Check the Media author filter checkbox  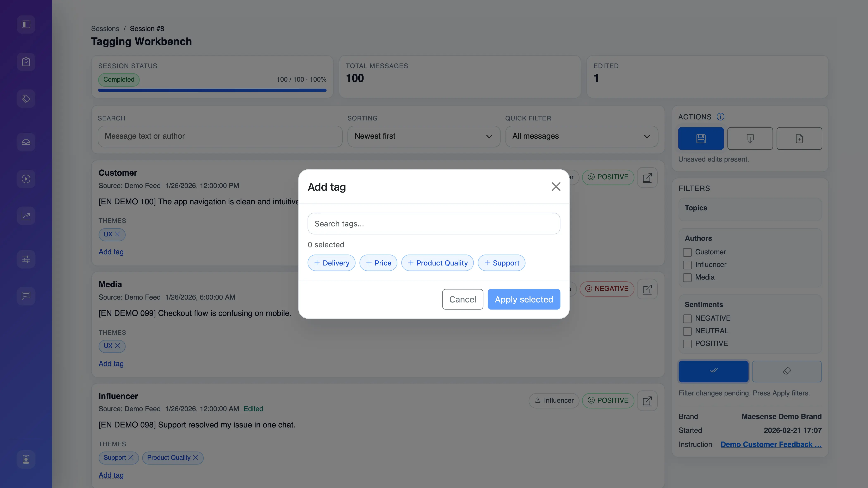(x=687, y=277)
